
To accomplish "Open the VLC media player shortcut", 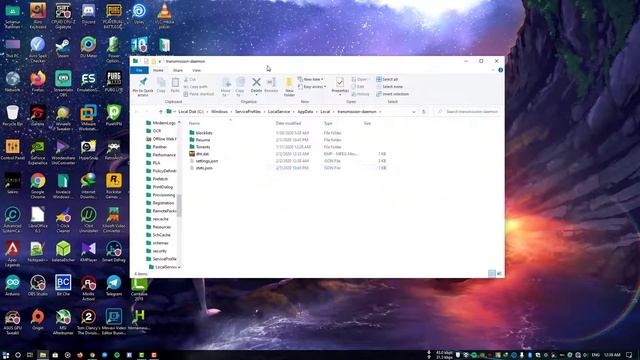I will point(164,16).
